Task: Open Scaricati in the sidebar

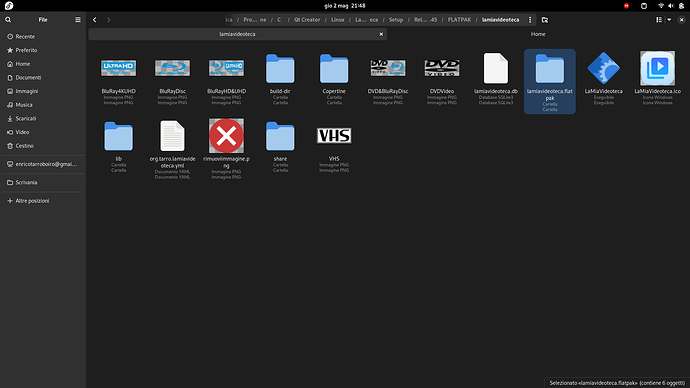Action: 43,118
